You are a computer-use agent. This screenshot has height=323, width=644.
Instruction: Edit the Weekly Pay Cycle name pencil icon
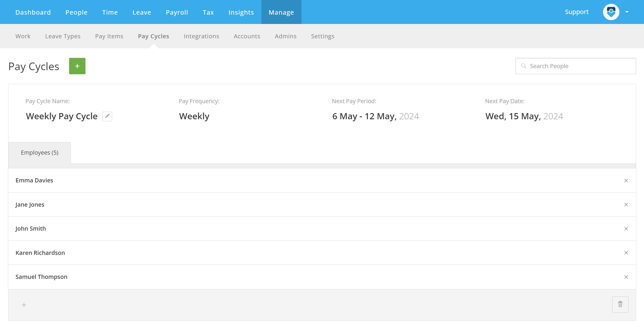click(107, 116)
